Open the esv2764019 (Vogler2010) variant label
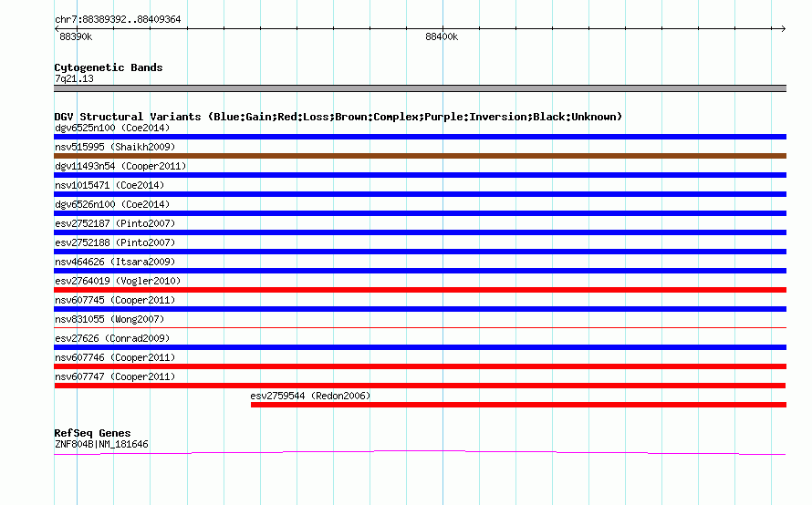812x505 pixels. pos(118,281)
